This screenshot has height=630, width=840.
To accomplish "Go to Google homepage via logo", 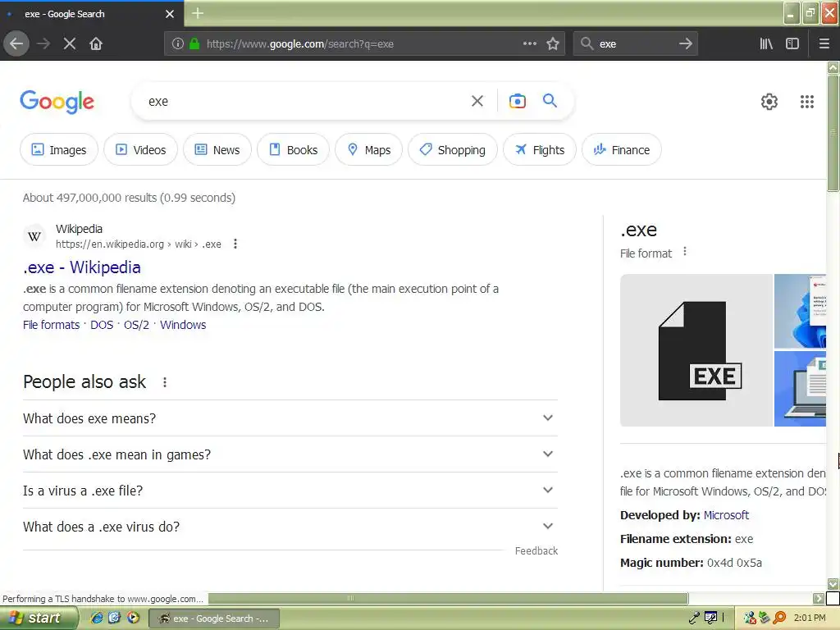I will (57, 101).
